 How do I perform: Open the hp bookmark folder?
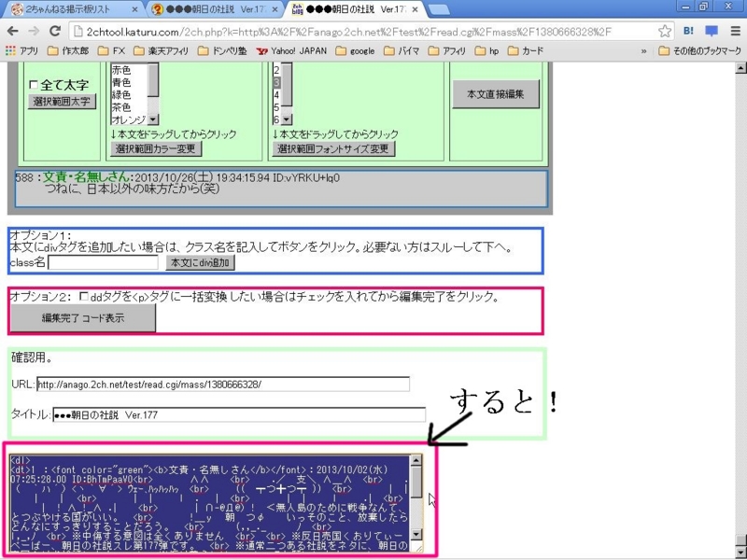486,50
